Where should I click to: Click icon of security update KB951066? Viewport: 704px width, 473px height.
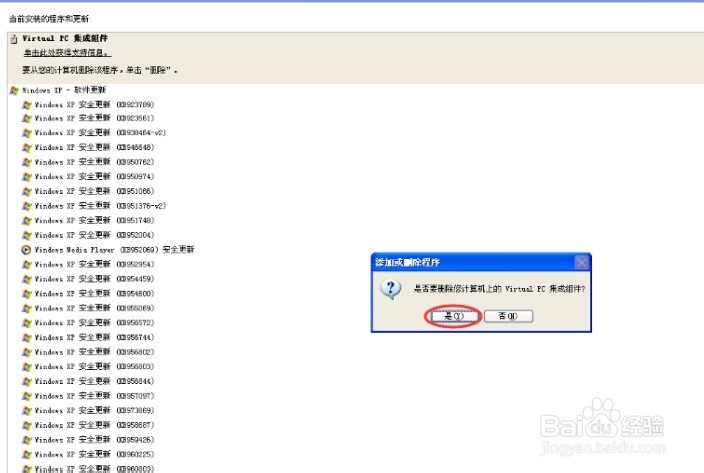(27, 192)
